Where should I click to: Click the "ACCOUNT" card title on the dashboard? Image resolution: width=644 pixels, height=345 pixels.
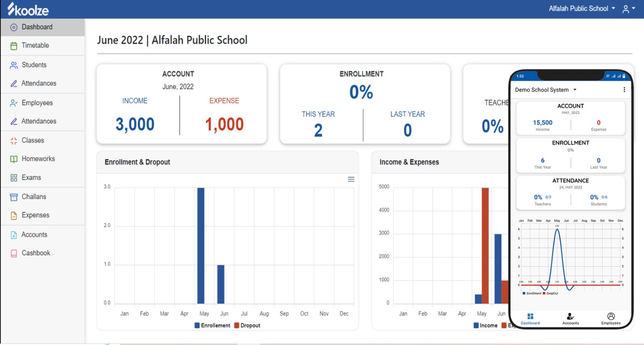pyautogui.click(x=178, y=74)
